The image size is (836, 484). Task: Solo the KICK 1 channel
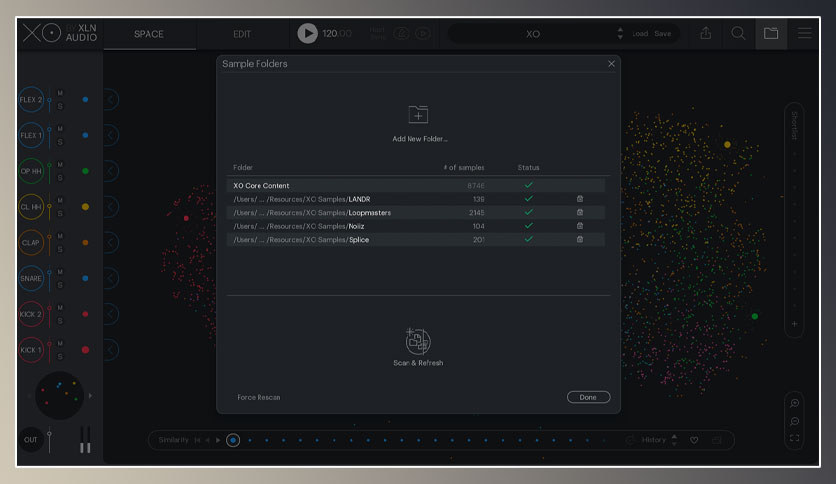click(60, 357)
